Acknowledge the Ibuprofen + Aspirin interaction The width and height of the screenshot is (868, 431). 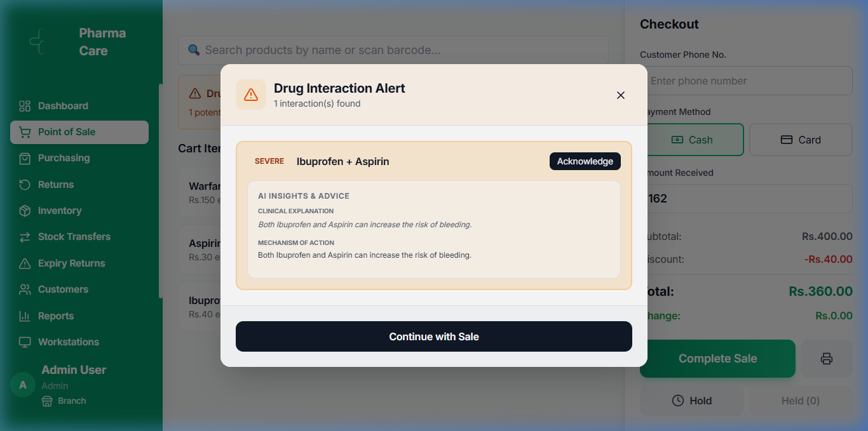(585, 161)
